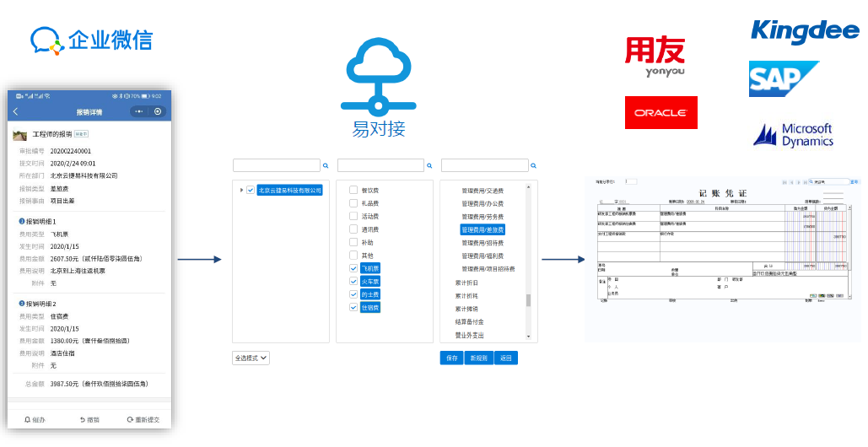
Task: Click the 易对接 cloud logo
Action: tap(379, 77)
